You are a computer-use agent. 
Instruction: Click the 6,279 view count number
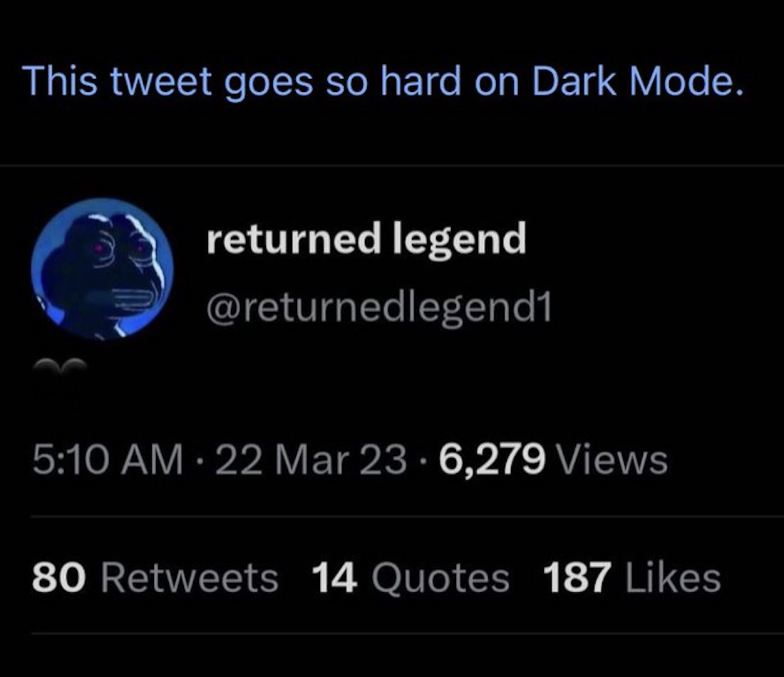point(492,460)
